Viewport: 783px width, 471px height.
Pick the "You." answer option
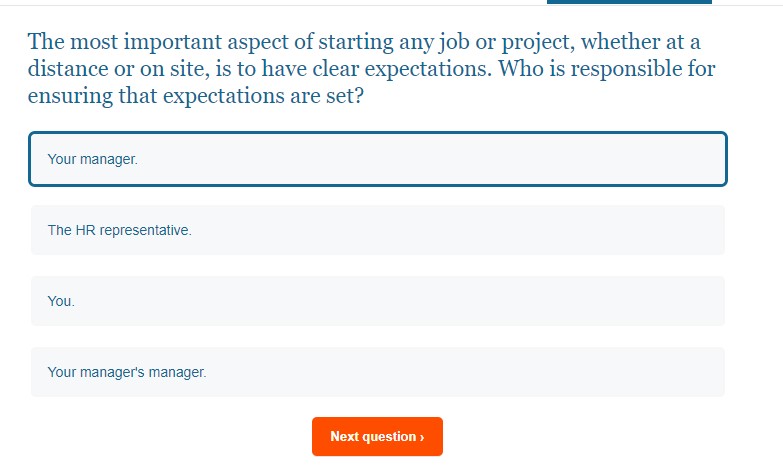coord(378,301)
